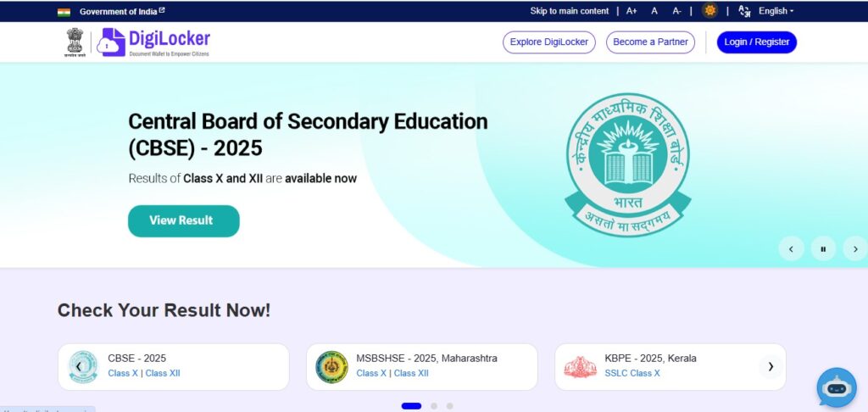Click the Kerala KBPE logo icon
868x412 pixels.
pos(580,366)
